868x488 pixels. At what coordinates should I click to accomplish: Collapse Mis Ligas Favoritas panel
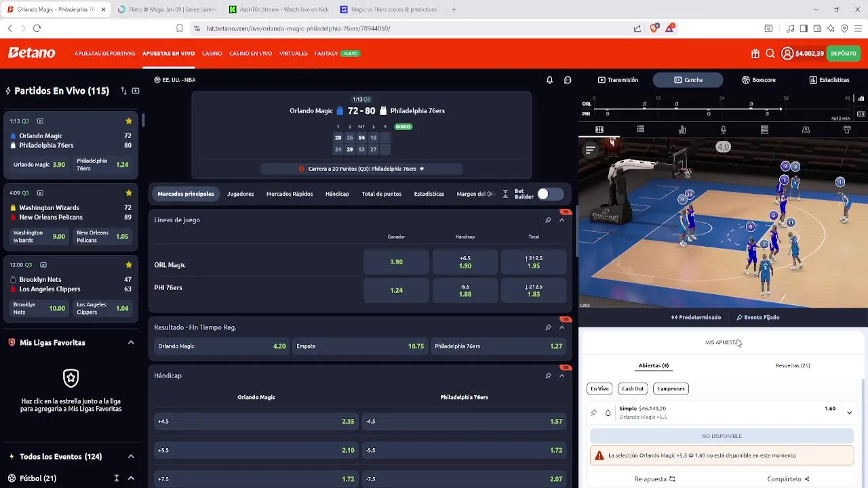click(131, 343)
